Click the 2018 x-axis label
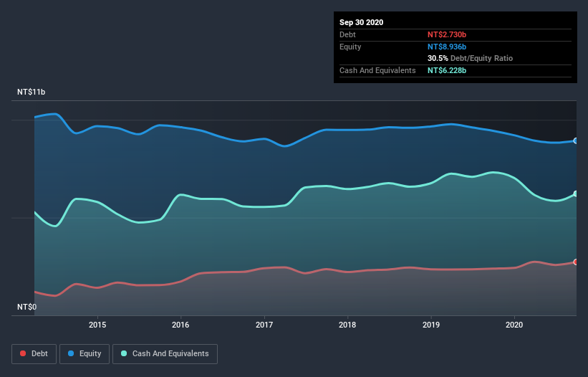588x377 pixels. (347, 325)
